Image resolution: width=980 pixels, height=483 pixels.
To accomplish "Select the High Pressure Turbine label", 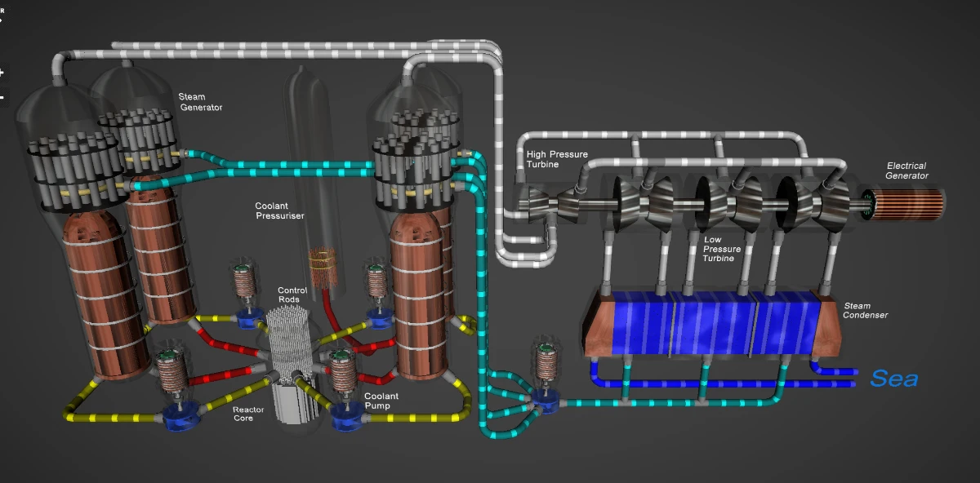I will click(556, 159).
